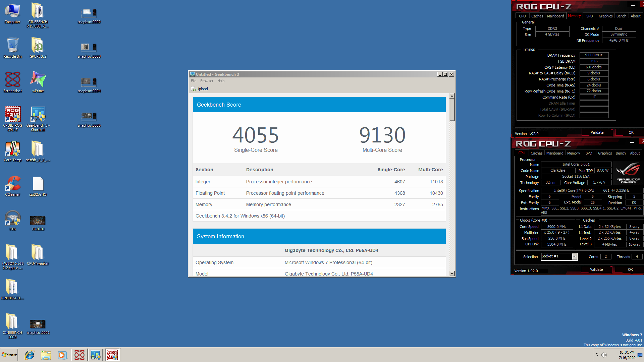Click the 9130 Multi-Core Score value
644x362 pixels.
click(x=382, y=135)
